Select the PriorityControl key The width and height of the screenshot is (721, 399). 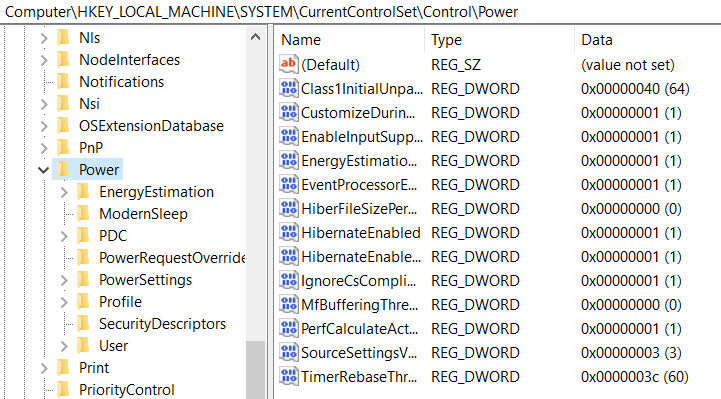[x=126, y=390]
